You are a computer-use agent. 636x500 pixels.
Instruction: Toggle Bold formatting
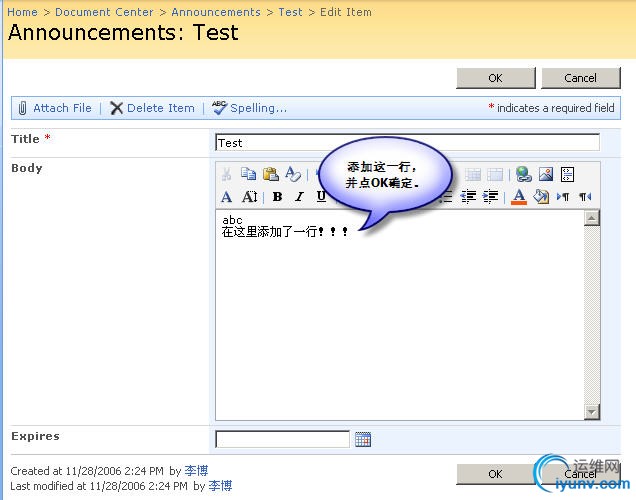click(277, 197)
